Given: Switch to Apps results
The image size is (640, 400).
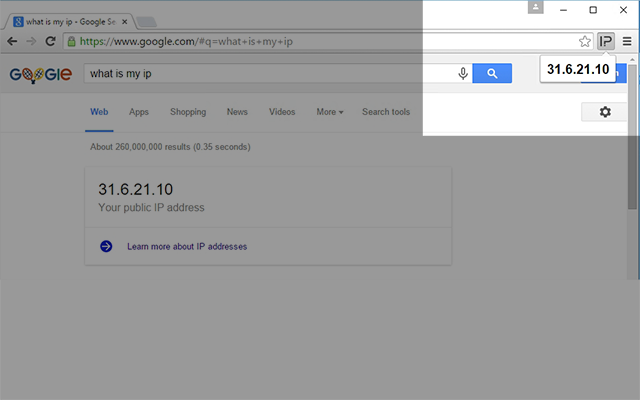Looking at the screenshot, I should (139, 112).
